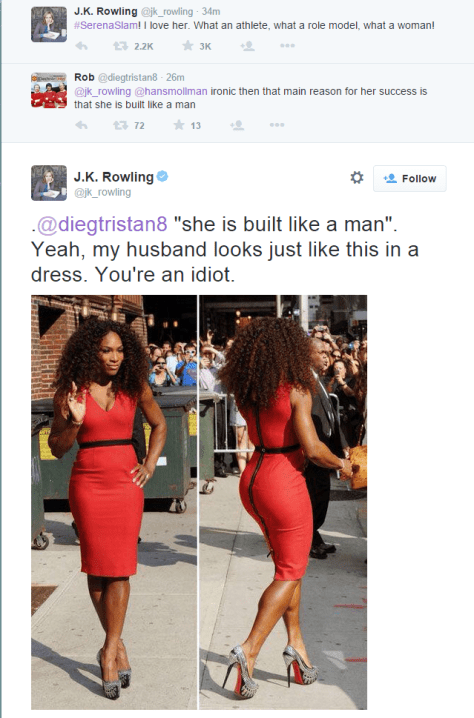474x718 pixels.
Task: Reply to Rob's tweet arrow icon
Action: click(x=82, y=125)
